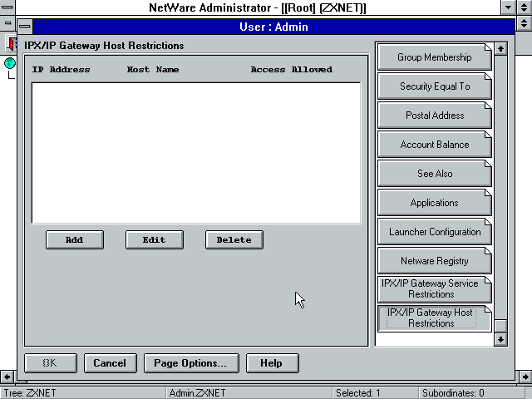
Task: Click the Help button
Action: pos(273,363)
